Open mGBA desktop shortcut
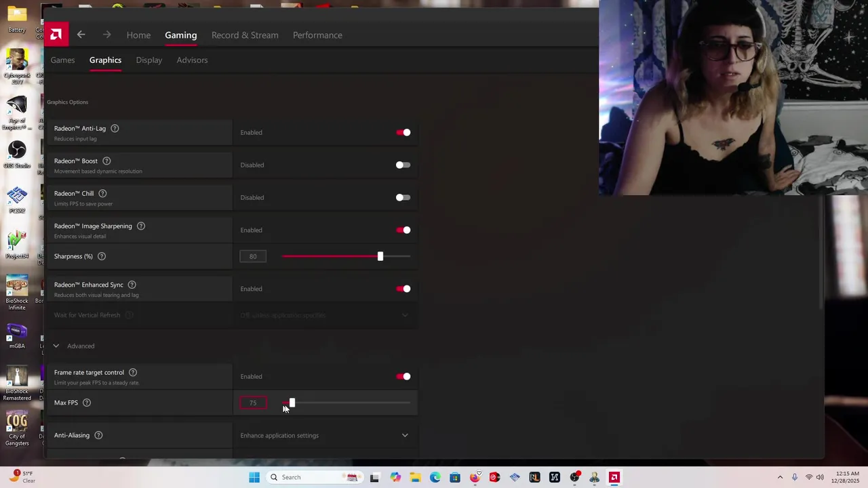The height and width of the screenshot is (488, 868). [17, 335]
